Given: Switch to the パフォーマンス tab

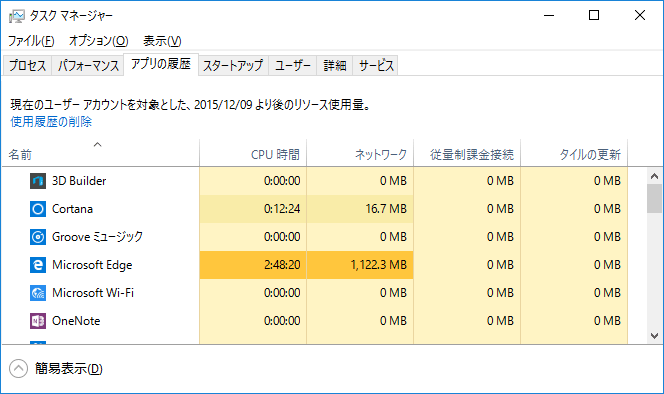Looking at the screenshot, I should 88,66.
